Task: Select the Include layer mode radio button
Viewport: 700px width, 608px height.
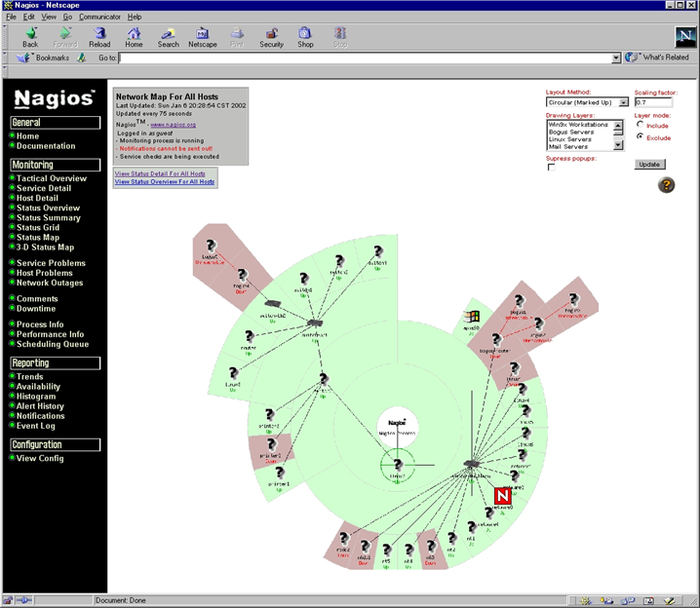Action: pos(640,126)
